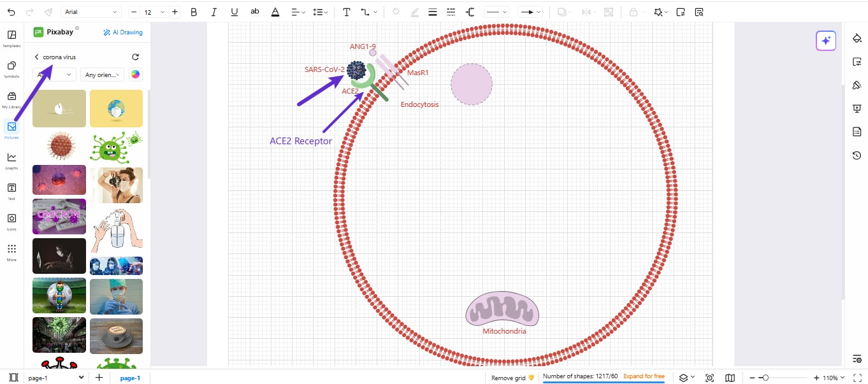Toggle italic text formatting
This screenshot has height=384, width=868.
[x=213, y=11]
